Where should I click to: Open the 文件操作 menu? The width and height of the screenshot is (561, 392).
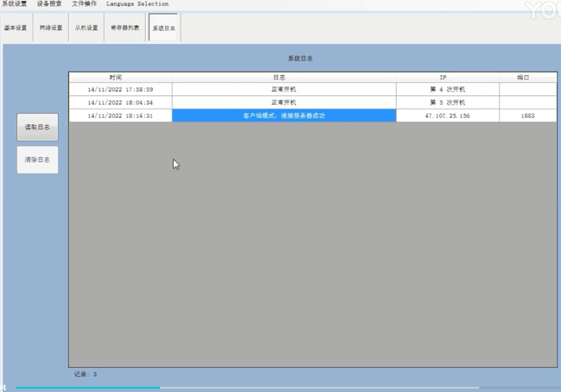point(84,4)
